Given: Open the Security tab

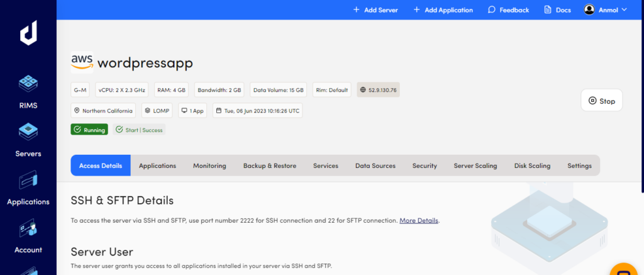Looking at the screenshot, I should (425, 166).
